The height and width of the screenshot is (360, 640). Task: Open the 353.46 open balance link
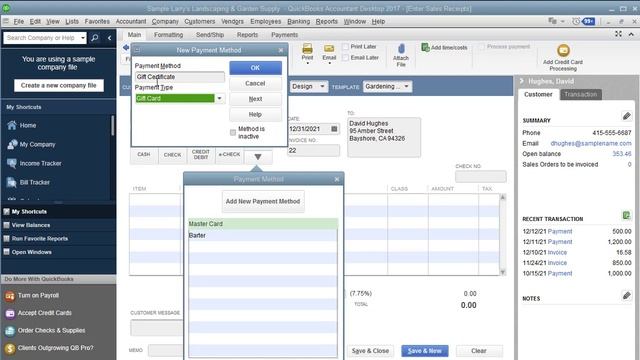click(622, 154)
